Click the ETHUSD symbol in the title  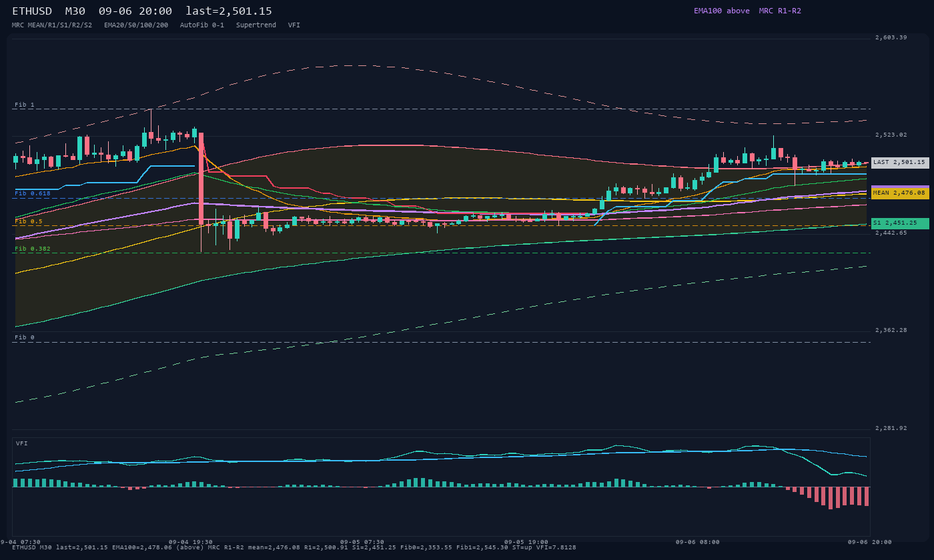pyautogui.click(x=32, y=11)
